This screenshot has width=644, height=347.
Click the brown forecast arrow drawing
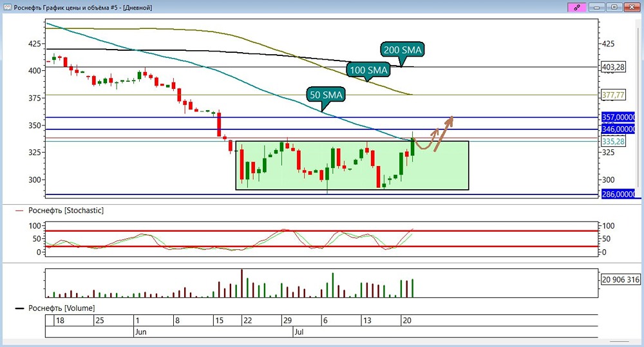pyautogui.click(x=433, y=135)
